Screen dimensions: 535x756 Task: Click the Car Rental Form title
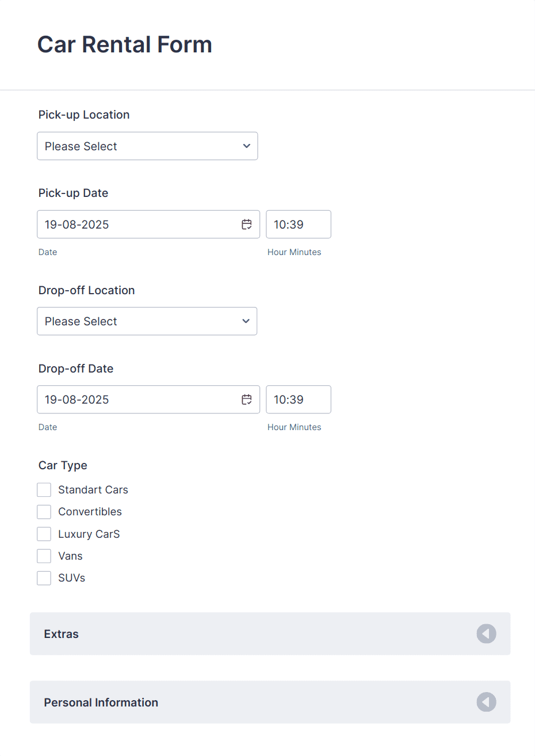(124, 44)
